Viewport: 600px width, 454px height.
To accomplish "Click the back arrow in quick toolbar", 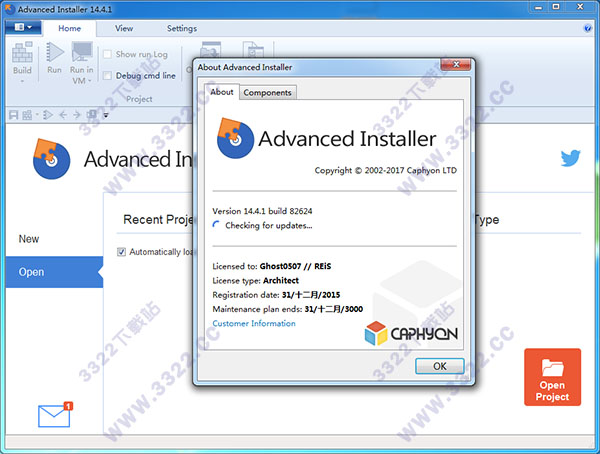I will (x=63, y=115).
